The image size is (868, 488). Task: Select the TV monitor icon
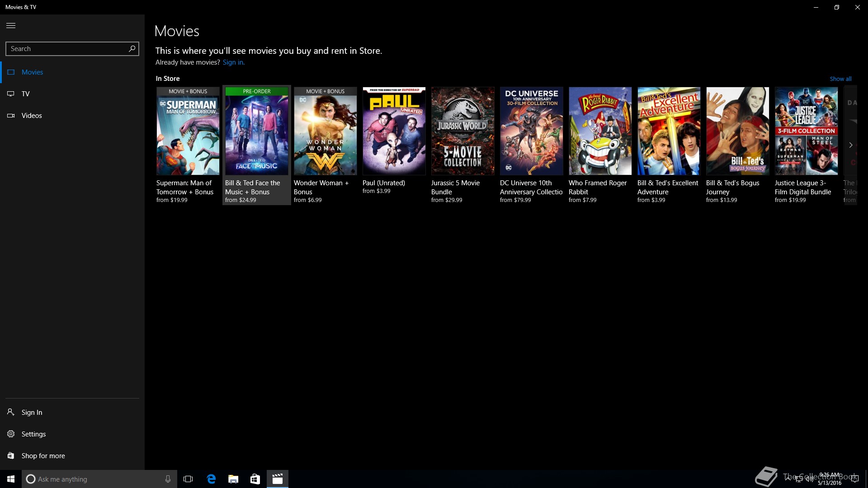[x=11, y=94]
